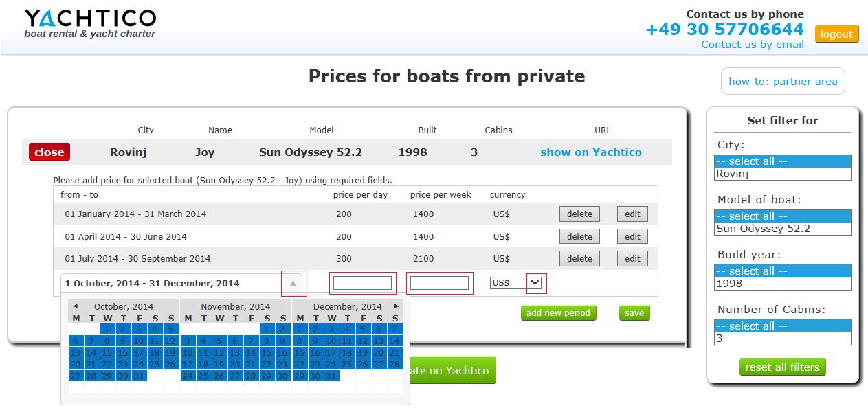Go to previous month in calendar
Viewport: 868px width, 410px height.
(x=76, y=306)
